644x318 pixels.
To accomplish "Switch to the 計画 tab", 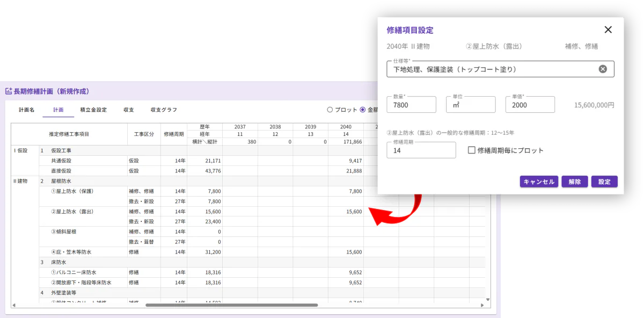I will tap(58, 110).
